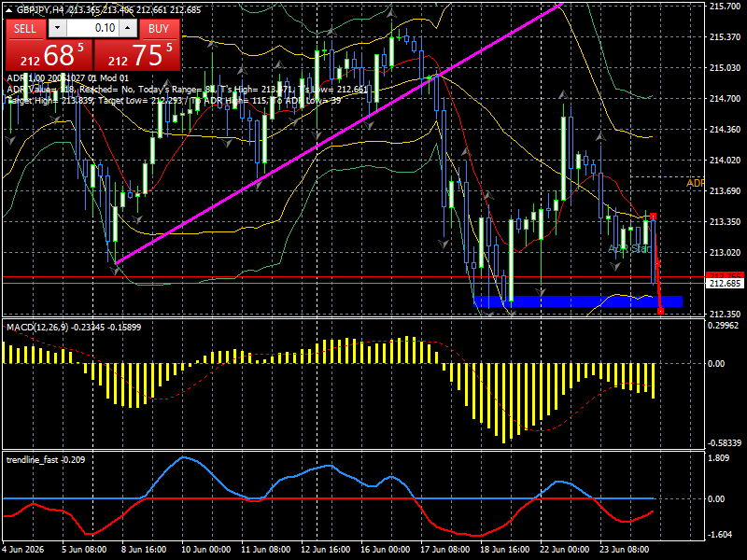Click the '5 Jun 08:00' time axis label
This screenshot has height=560, width=747.
pyautogui.click(x=84, y=550)
